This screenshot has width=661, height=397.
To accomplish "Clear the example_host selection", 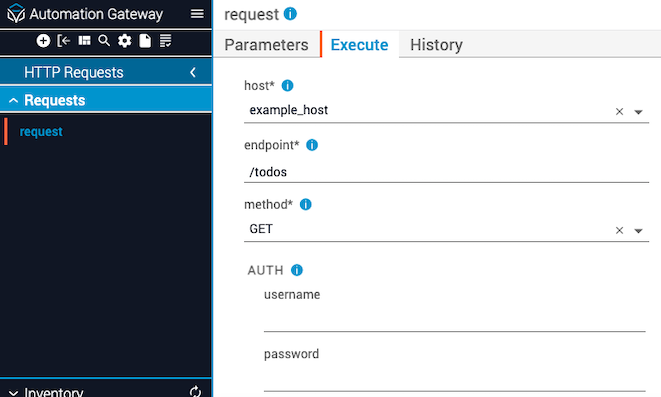I will point(619,112).
